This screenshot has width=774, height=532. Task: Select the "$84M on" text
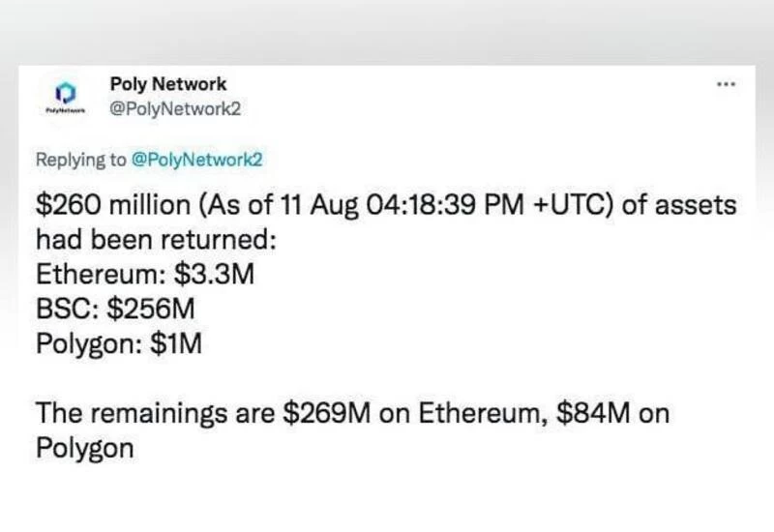tap(613, 414)
